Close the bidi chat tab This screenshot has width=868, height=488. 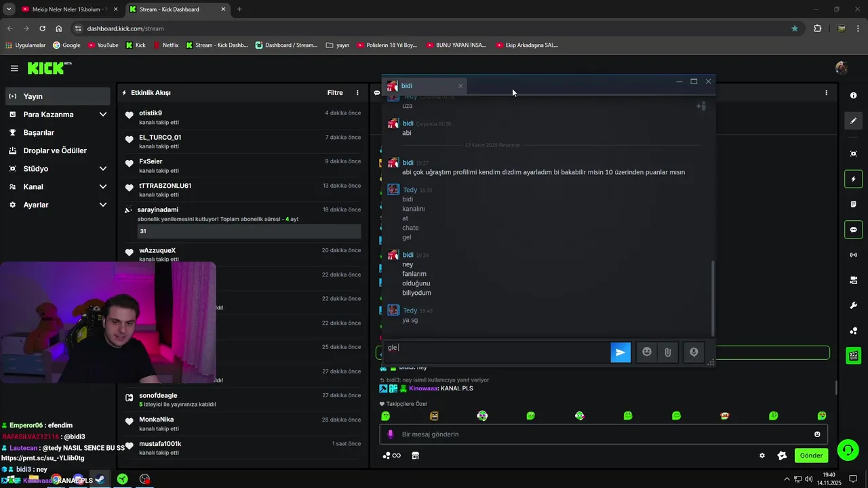click(460, 86)
